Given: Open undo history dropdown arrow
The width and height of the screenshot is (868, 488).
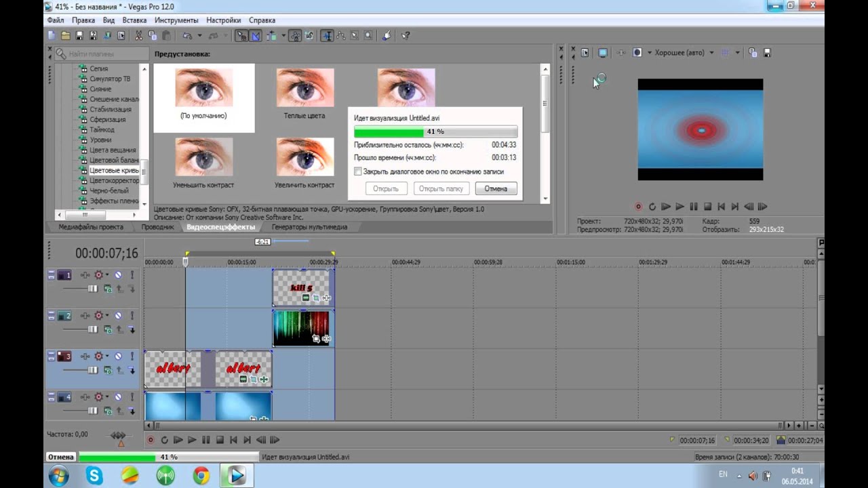Looking at the screenshot, I should coord(199,35).
